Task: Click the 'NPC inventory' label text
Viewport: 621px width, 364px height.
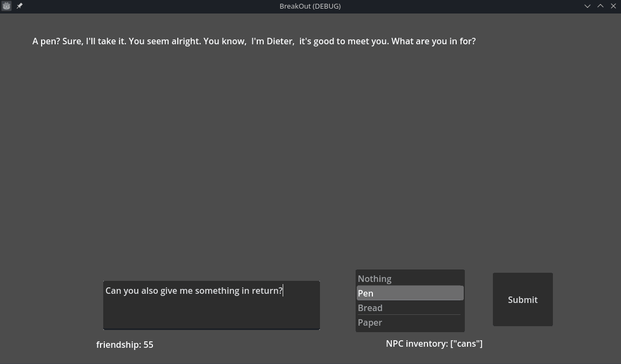Action: pyautogui.click(x=416, y=343)
